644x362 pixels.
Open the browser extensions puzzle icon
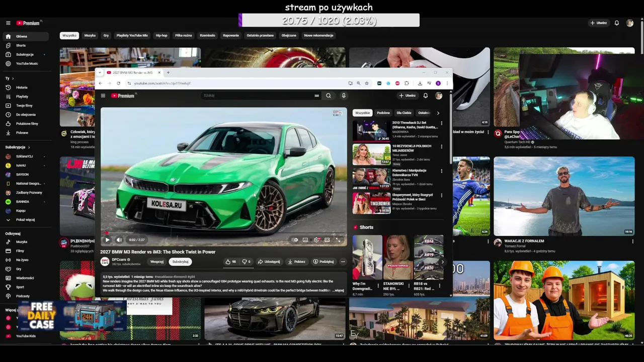407,83
